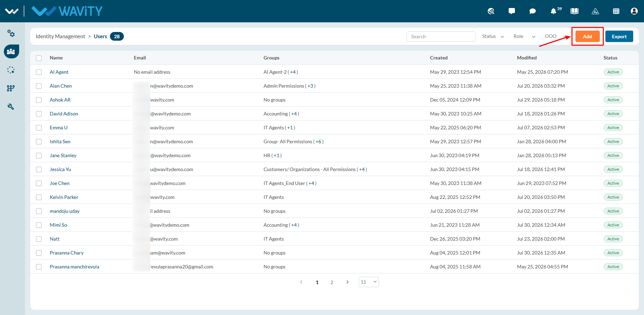Image resolution: width=644 pixels, height=315 pixels.
Task: Check the Prasanna manchirevula row checkbox
Action: coord(39,267)
